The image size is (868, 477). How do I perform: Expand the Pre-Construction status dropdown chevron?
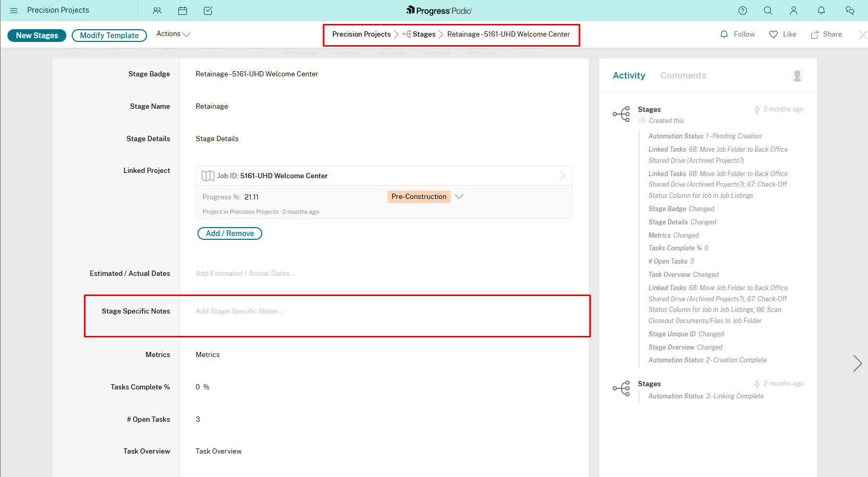pyautogui.click(x=460, y=197)
